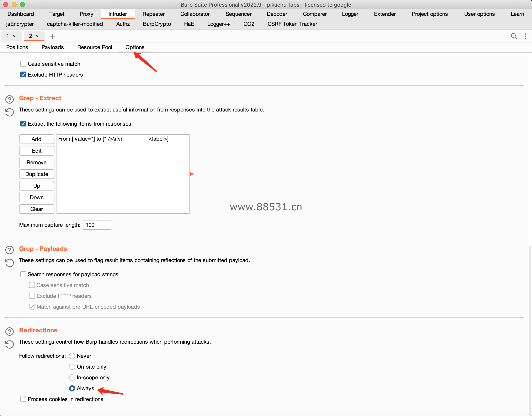Select Intruder attack tab 1

tap(8, 36)
